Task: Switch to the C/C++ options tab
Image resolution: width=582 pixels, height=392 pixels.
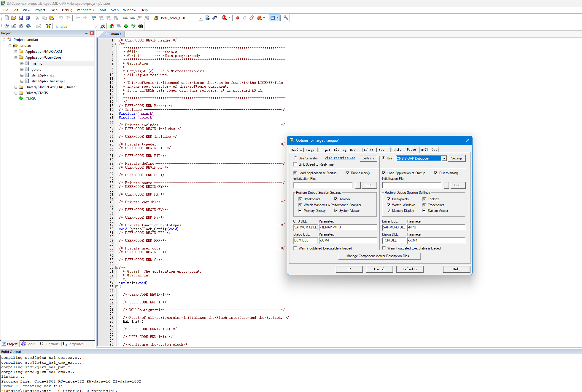Action: pyautogui.click(x=368, y=150)
